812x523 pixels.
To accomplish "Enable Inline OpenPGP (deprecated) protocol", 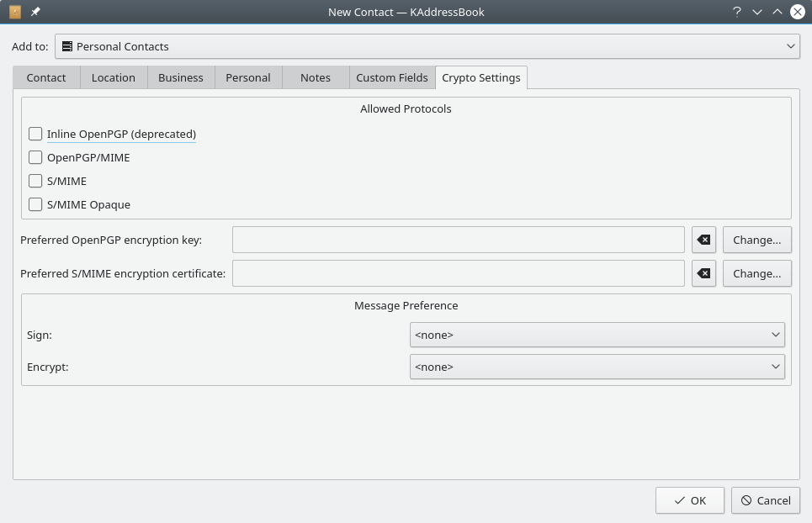I will pyautogui.click(x=35, y=134).
